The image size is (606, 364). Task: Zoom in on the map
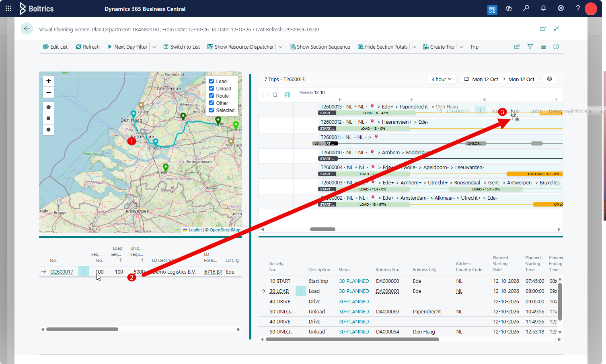pyautogui.click(x=49, y=81)
